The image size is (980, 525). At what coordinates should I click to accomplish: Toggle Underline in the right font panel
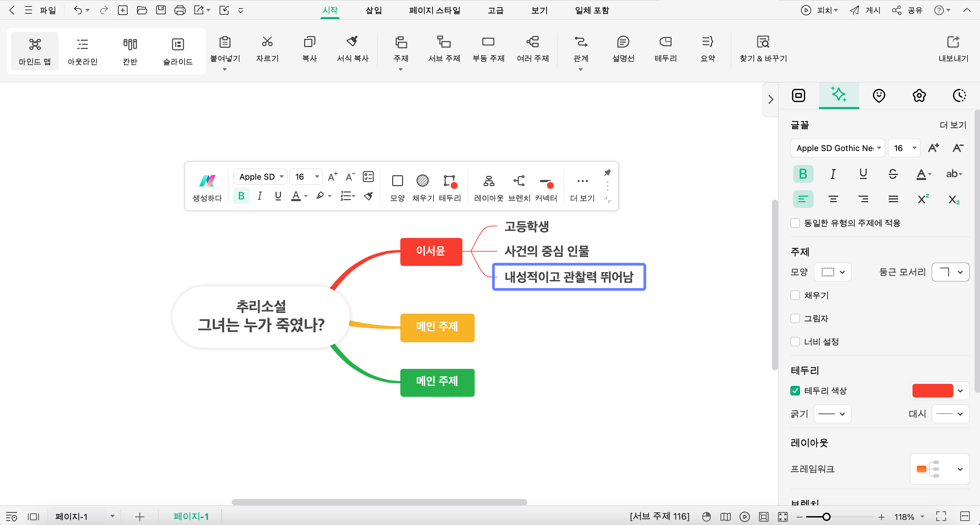(x=863, y=174)
